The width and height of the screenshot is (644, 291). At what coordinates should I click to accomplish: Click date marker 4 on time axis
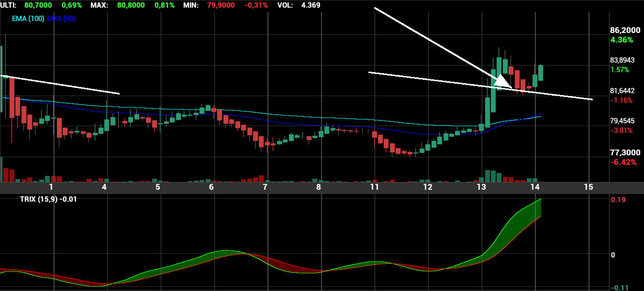pos(104,187)
